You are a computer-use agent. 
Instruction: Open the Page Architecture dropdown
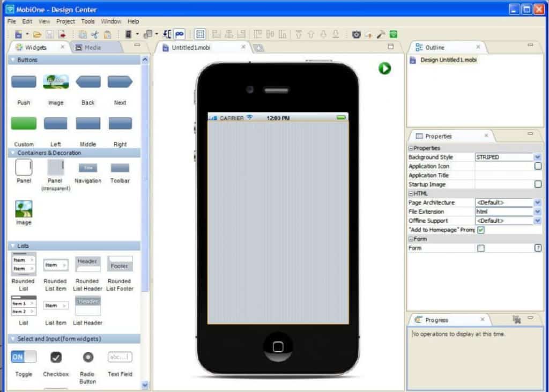pos(538,202)
